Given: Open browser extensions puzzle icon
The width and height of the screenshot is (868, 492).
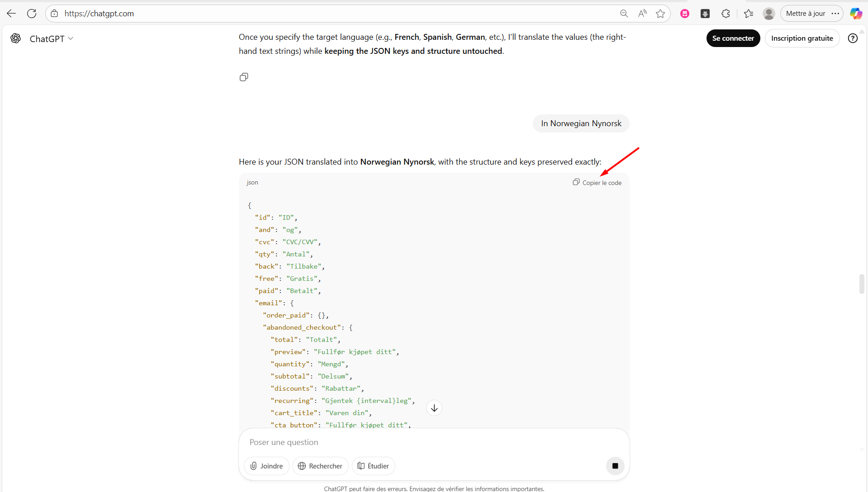Looking at the screenshot, I should click(x=726, y=14).
